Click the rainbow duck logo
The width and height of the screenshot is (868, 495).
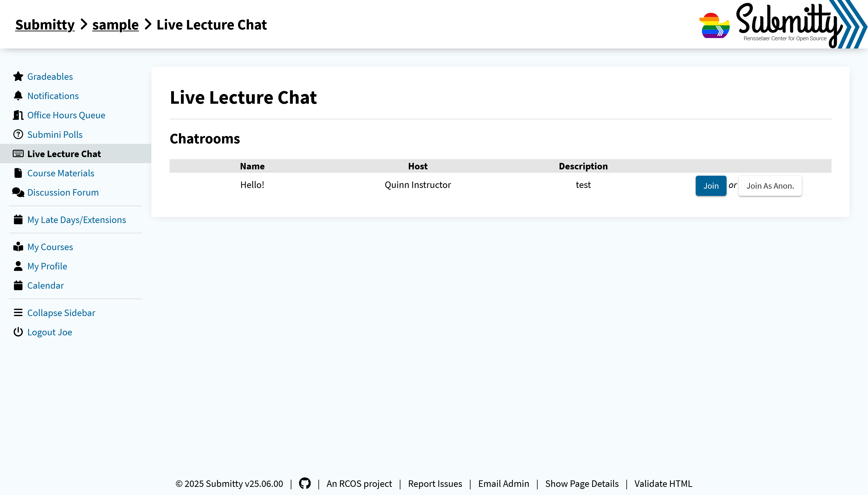coord(714,25)
